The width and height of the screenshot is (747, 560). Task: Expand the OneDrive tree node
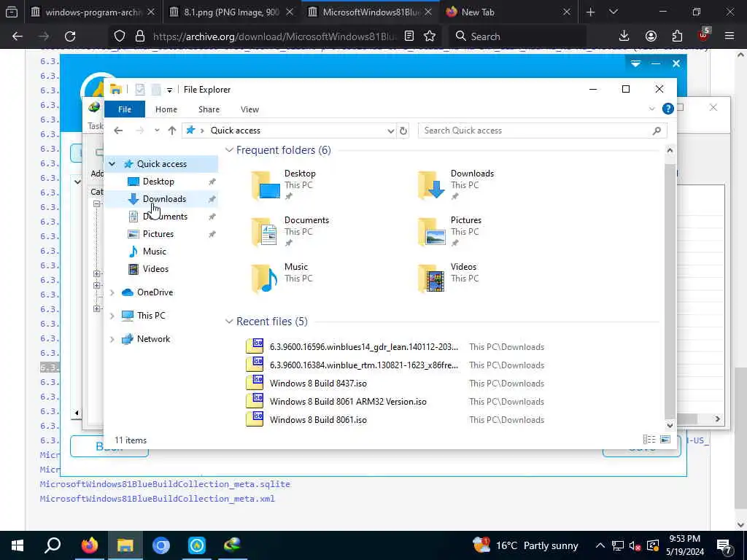tap(112, 292)
